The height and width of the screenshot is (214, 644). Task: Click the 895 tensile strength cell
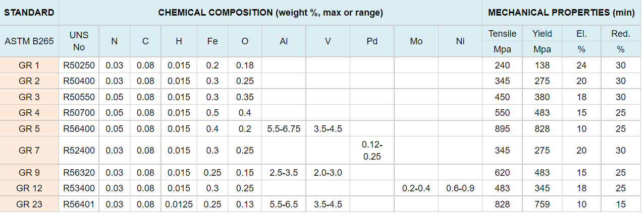502,129
